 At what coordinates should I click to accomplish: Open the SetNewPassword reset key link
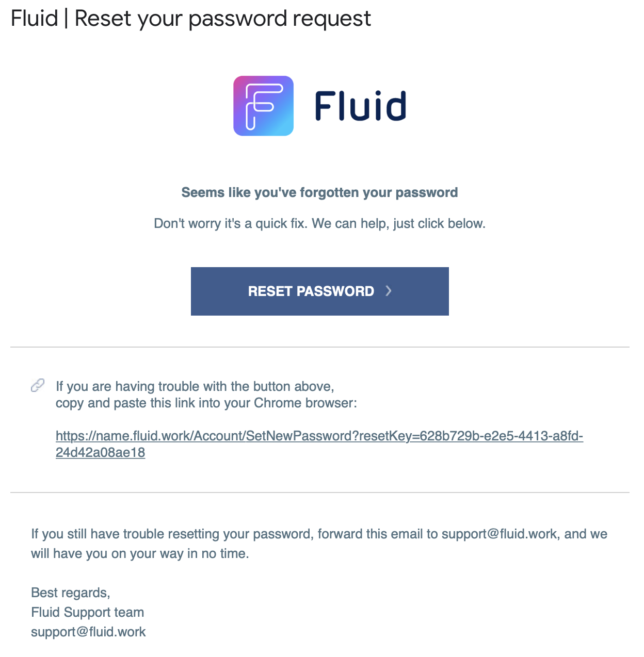319,436
